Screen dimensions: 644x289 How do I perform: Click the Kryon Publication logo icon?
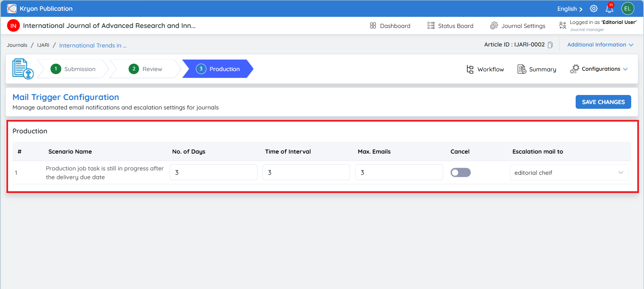(x=12, y=9)
